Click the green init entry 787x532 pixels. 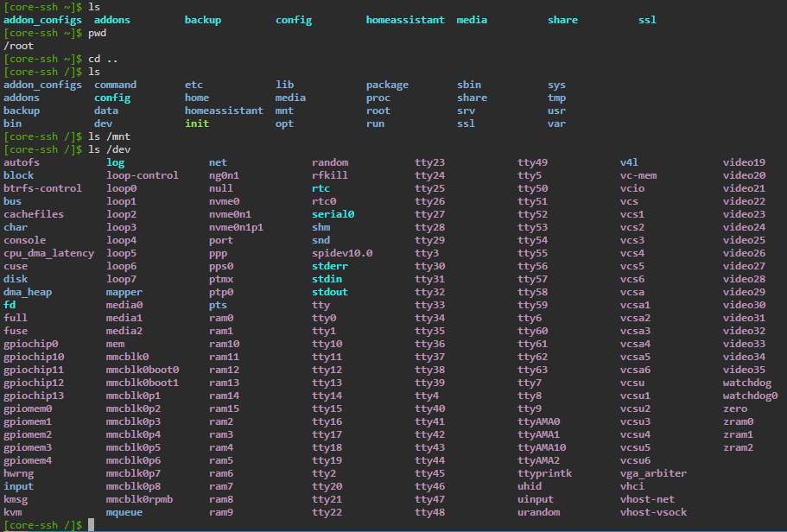[197, 123]
